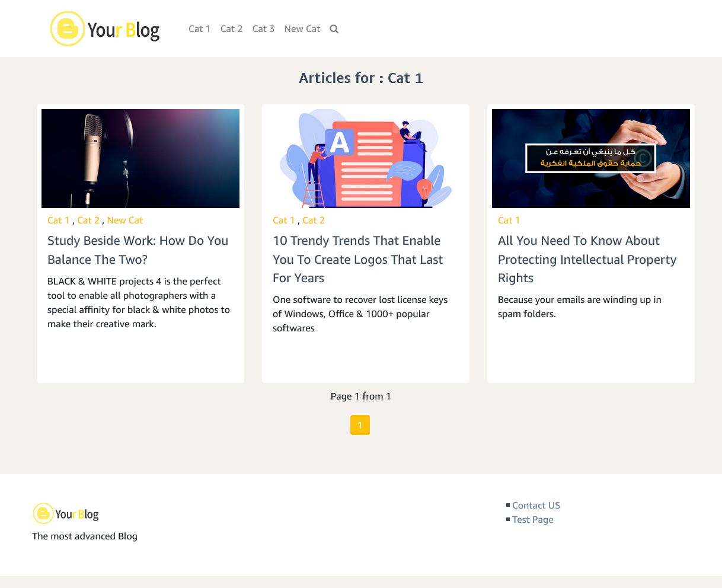Image resolution: width=722 pixels, height=588 pixels.
Task: Click New Cat tag on Study Beside Work card
Action: click(125, 220)
